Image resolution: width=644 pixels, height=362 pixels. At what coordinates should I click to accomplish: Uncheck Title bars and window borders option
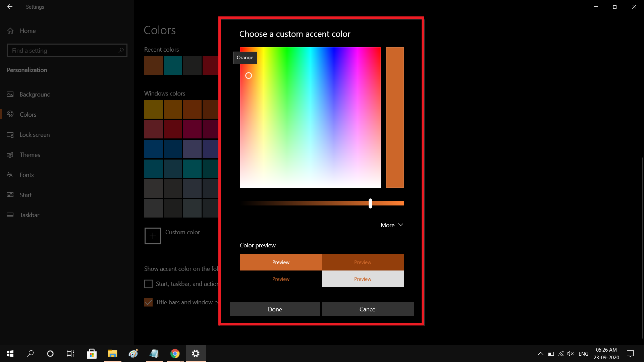point(148,302)
